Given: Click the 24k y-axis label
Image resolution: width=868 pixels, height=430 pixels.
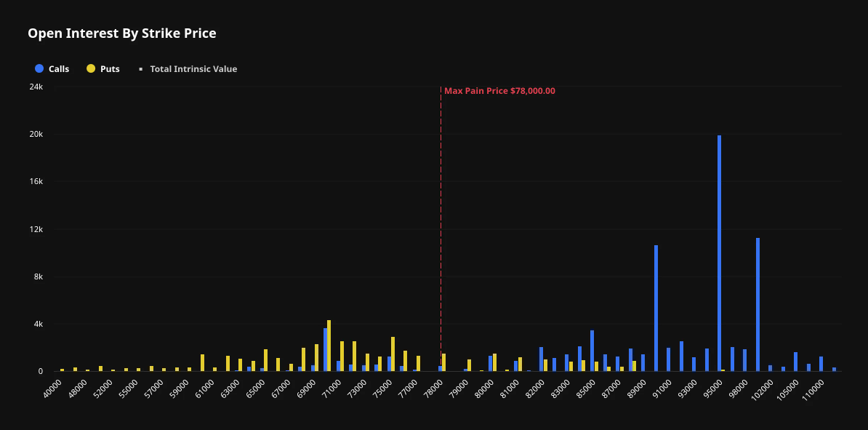Looking at the screenshot, I should pos(36,87).
